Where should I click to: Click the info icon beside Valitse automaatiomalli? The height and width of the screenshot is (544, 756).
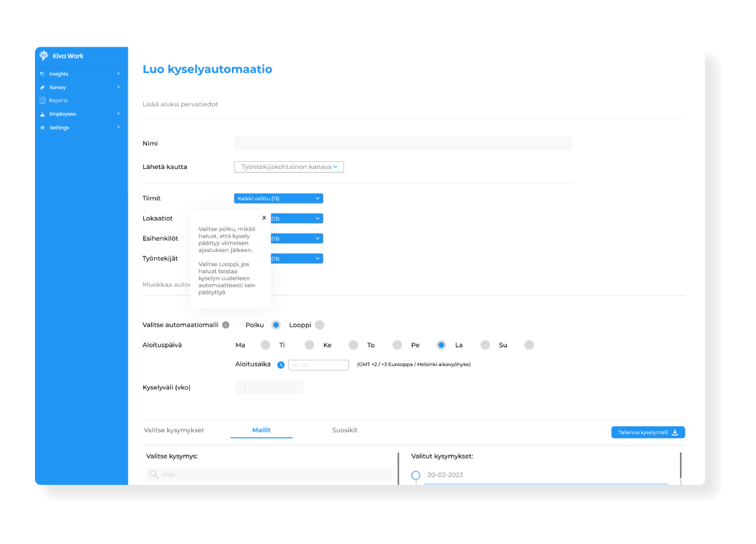(225, 324)
